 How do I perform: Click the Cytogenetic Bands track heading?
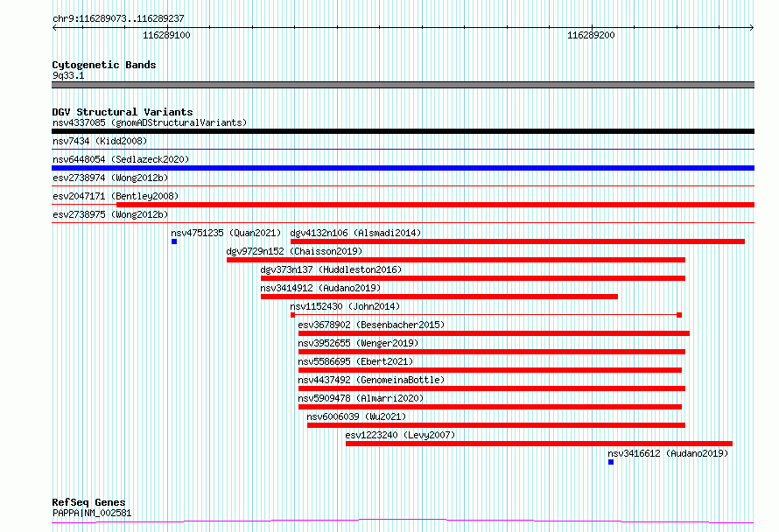[x=104, y=65]
